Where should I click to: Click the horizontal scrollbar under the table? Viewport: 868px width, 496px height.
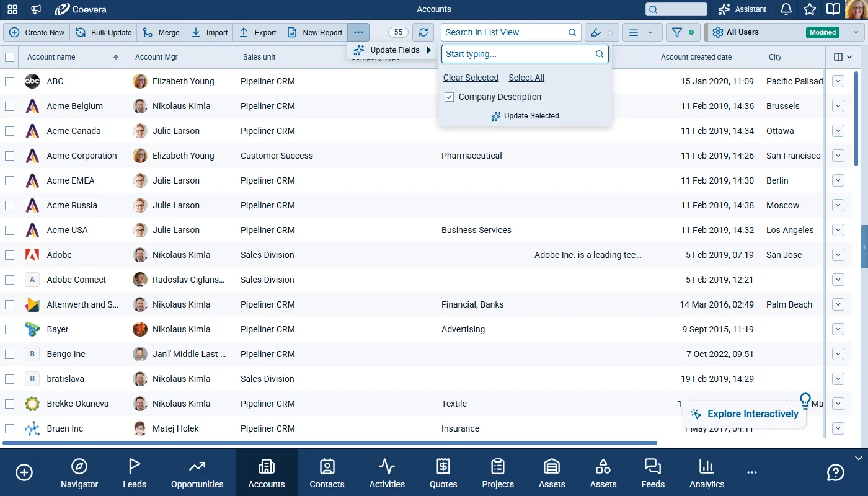tap(330, 443)
